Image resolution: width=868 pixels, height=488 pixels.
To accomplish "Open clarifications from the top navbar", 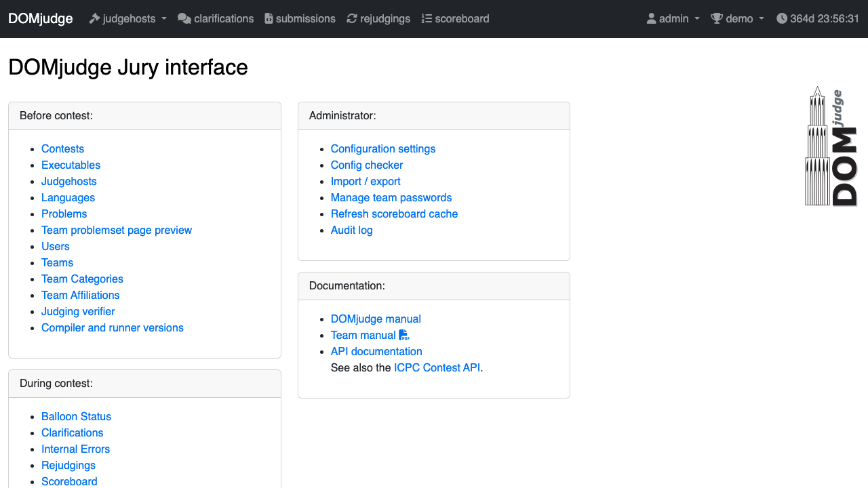I will 216,19.
